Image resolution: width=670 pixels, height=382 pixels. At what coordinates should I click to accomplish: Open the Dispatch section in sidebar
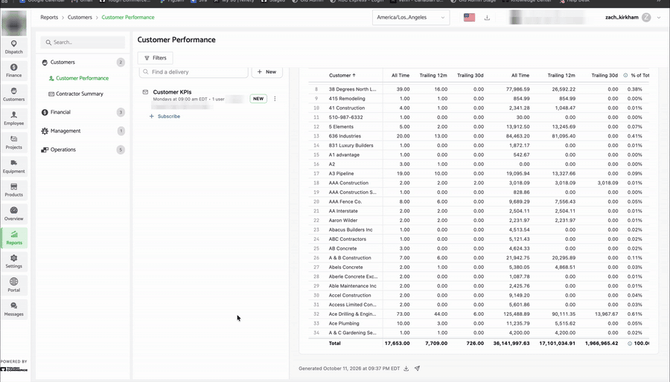(x=14, y=47)
